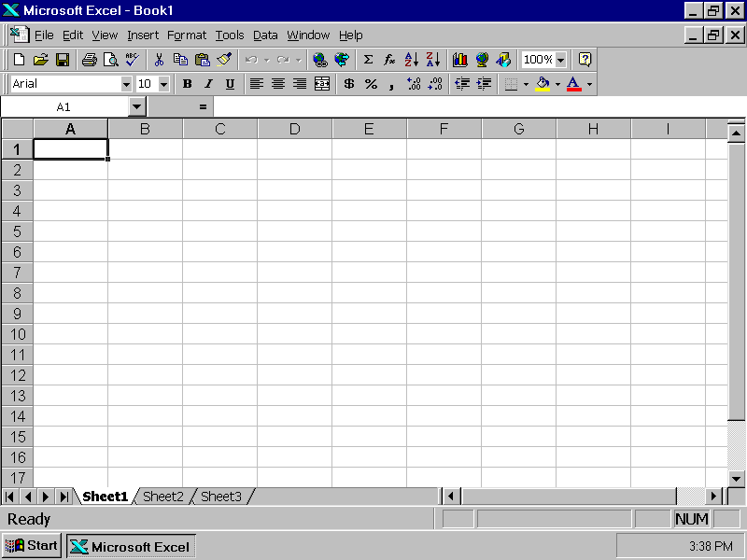The height and width of the screenshot is (560, 747).
Task: Launch the Chart Wizard
Action: pyautogui.click(x=458, y=60)
